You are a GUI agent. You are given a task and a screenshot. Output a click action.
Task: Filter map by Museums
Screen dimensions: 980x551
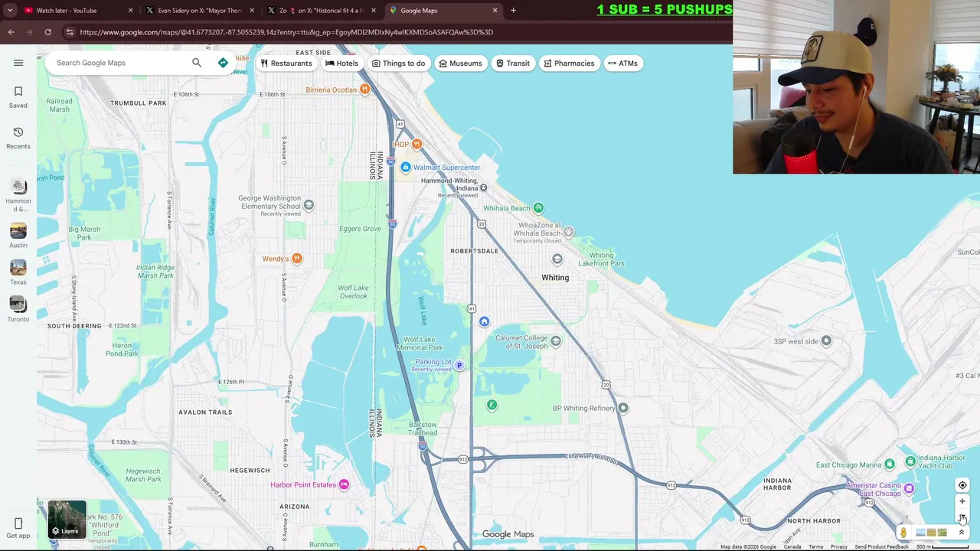(460, 64)
